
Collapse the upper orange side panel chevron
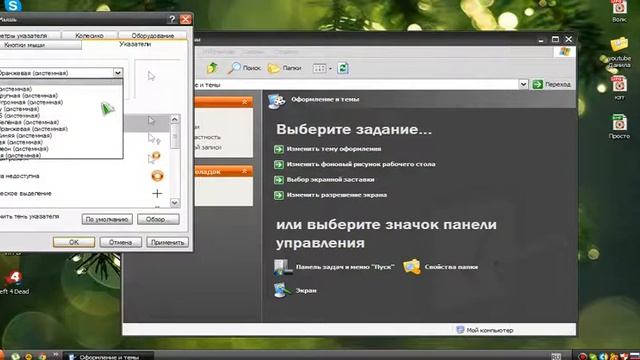point(244,102)
